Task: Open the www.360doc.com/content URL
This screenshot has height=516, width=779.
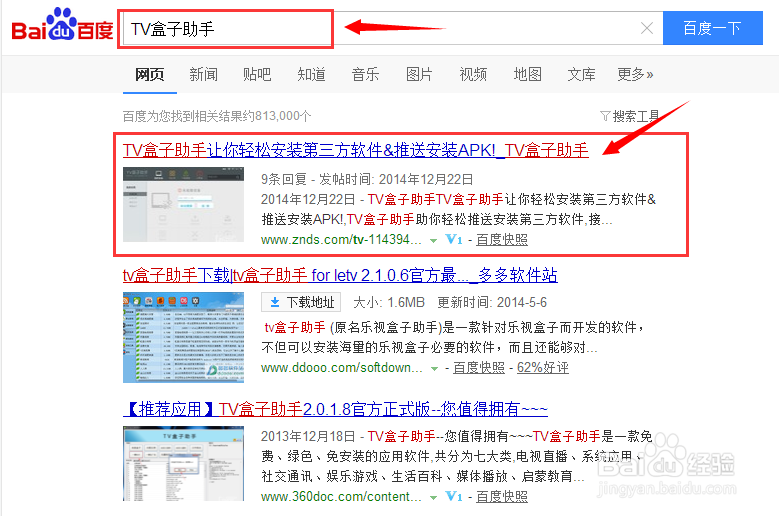Action: (341, 497)
